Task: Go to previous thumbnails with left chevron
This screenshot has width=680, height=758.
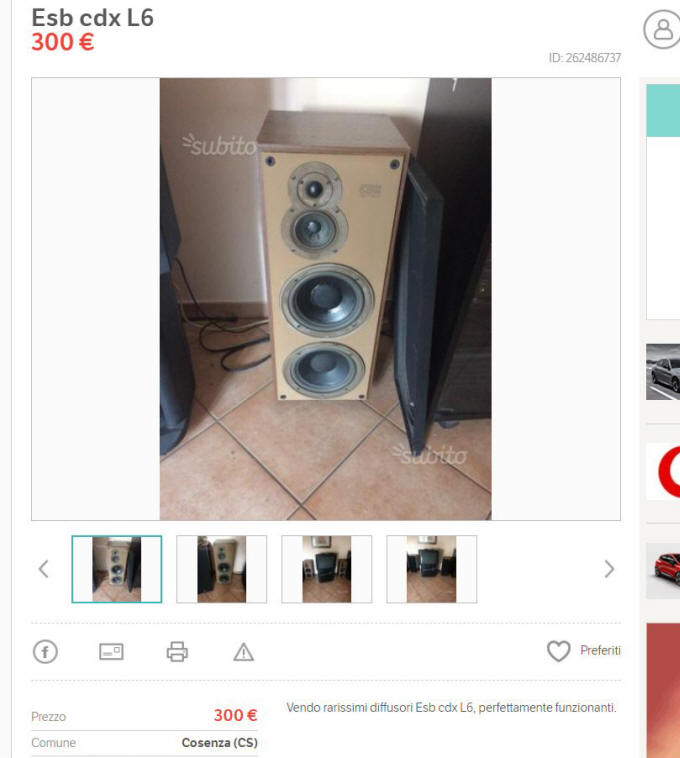Action: click(43, 569)
